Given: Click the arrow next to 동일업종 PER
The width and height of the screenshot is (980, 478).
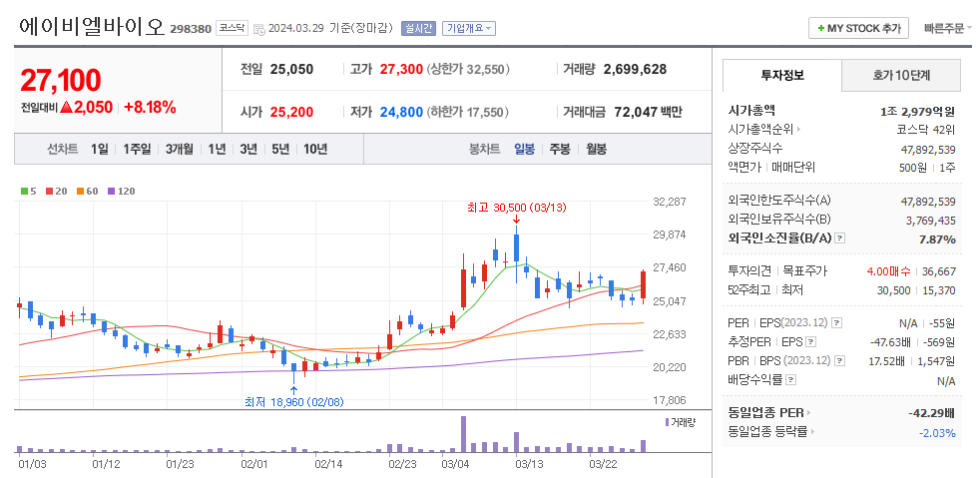Looking at the screenshot, I should pos(808,413).
